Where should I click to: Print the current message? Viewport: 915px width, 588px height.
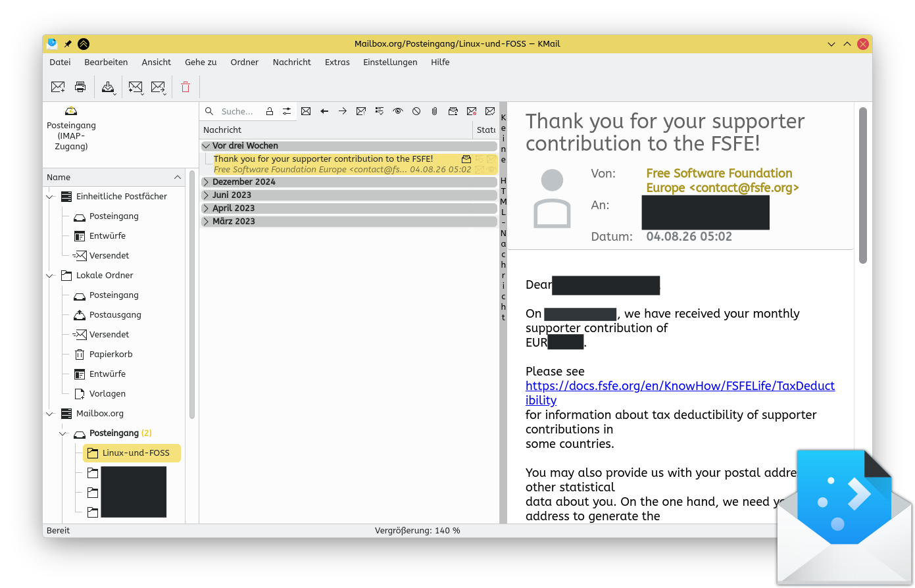click(80, 87)
